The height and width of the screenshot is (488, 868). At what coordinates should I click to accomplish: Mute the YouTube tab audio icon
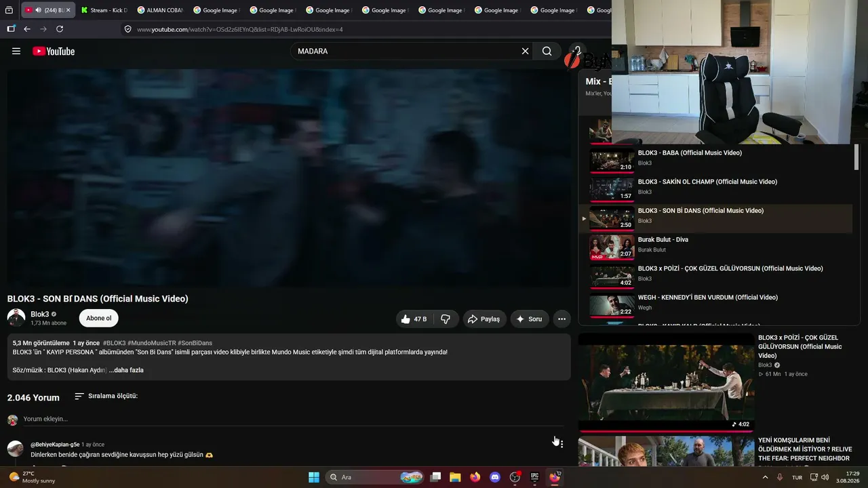(38, 10)
